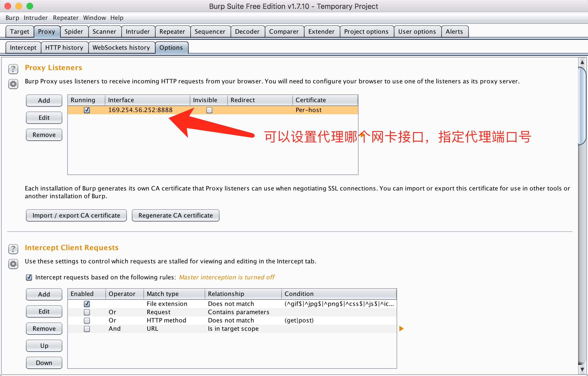
Task: Toggle Invisible checkbox for the proxy listener
Action: (209, 110)
